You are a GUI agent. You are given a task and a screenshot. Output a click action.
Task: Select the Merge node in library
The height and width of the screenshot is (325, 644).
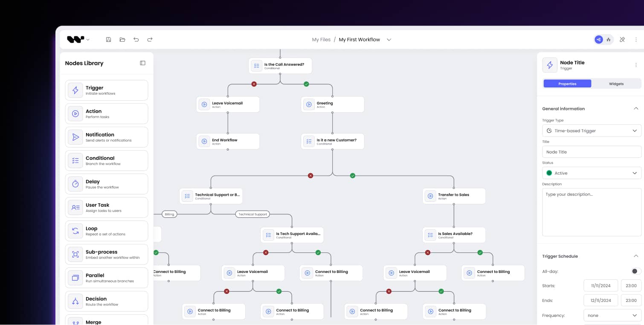tap(107, 320)
